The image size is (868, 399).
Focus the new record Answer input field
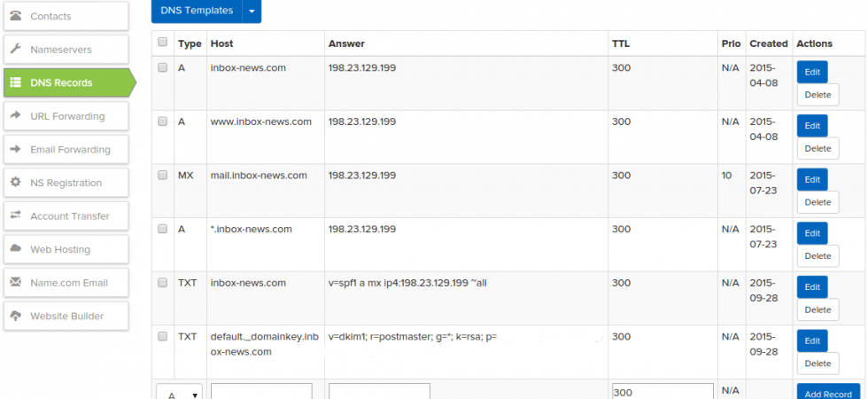pos(379,392)
